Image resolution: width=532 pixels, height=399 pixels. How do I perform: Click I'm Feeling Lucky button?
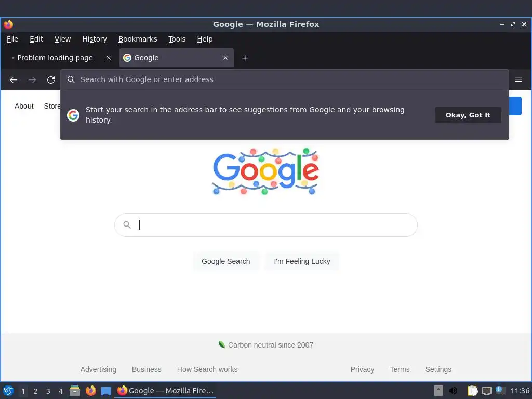pyautogui.click(x=302, y=261)
